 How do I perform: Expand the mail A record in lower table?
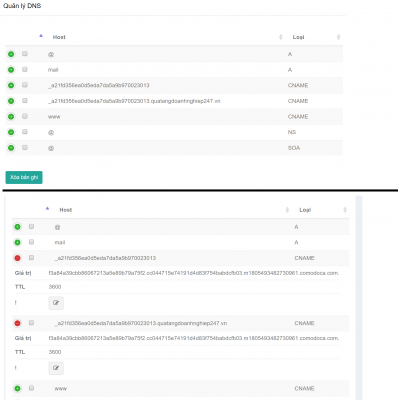pyautogui.click(x=17, y=242)
